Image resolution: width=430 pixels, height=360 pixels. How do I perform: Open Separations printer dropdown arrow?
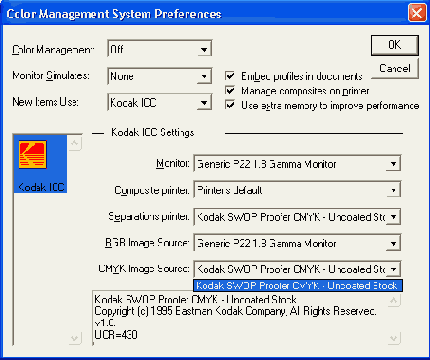click(393, 217)
